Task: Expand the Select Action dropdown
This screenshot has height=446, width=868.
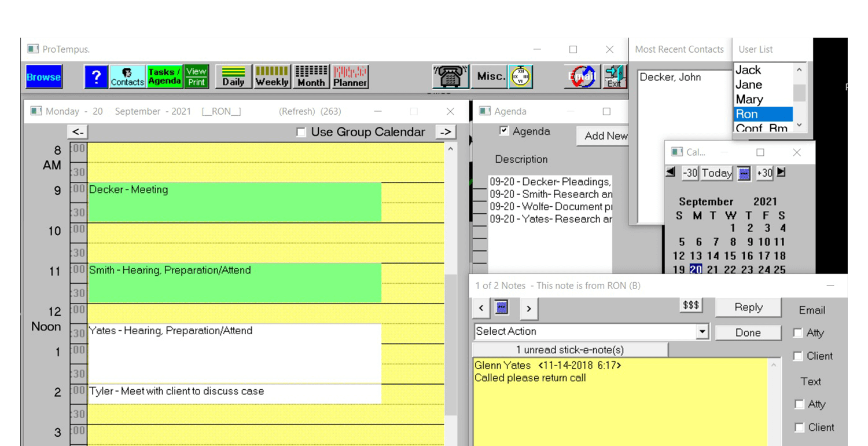Action: tap(702, 332)
